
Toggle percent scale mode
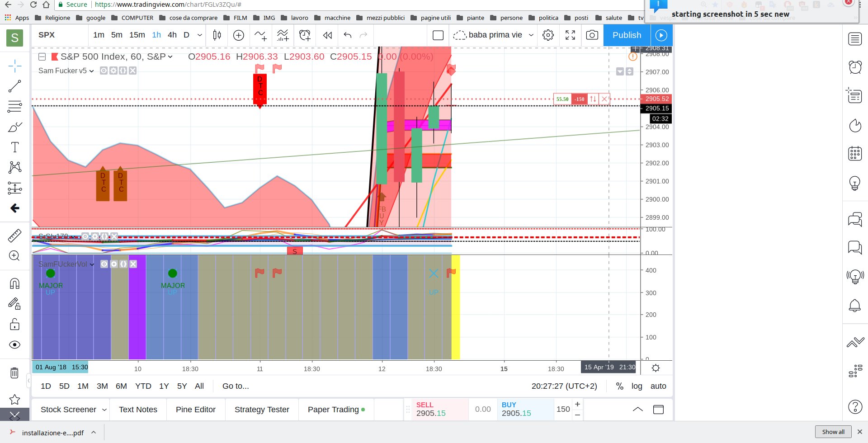pyautogui.click(x=620, y=386)
